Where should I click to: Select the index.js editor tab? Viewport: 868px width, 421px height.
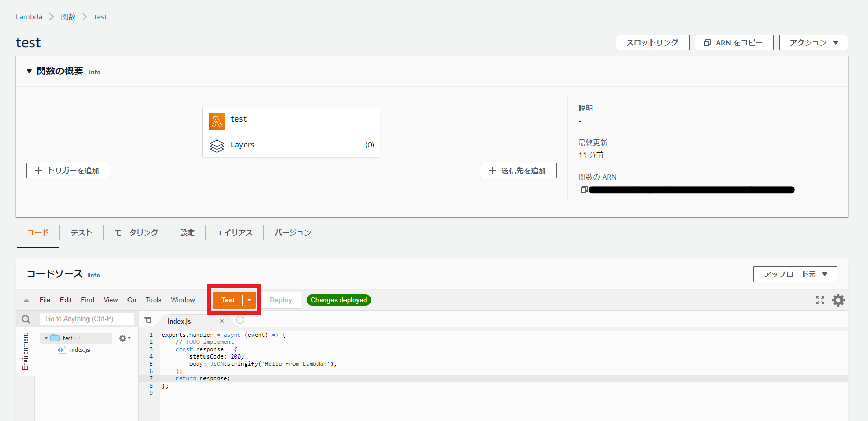coord(180,321)
